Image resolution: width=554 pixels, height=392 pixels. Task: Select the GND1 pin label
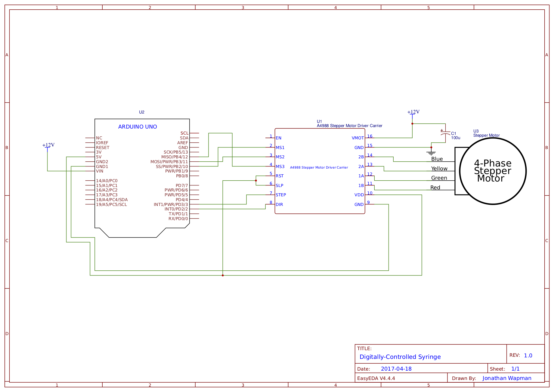pos(102,166)
